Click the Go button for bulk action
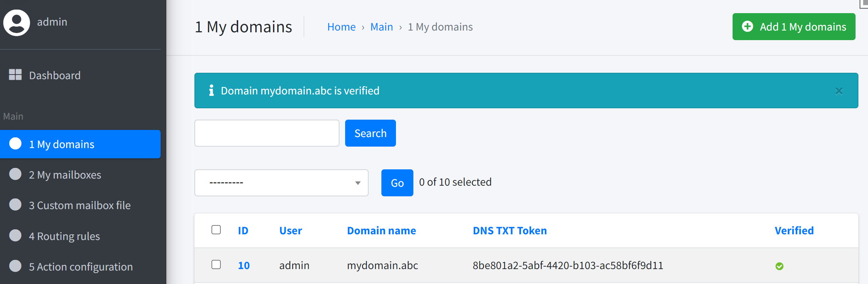The width and height of the screenshot is (868, 284). [x=397, y=183]
